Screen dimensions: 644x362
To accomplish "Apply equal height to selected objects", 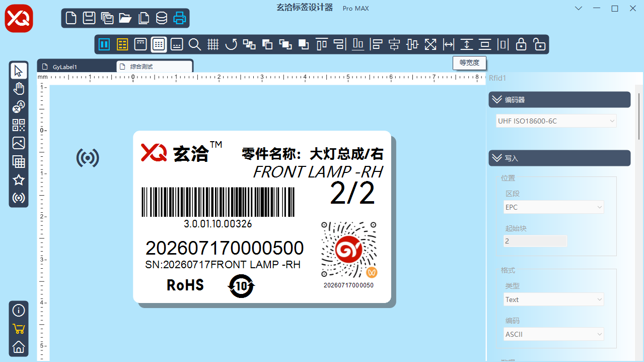I will pyautogui.click(x=467, y=44).
